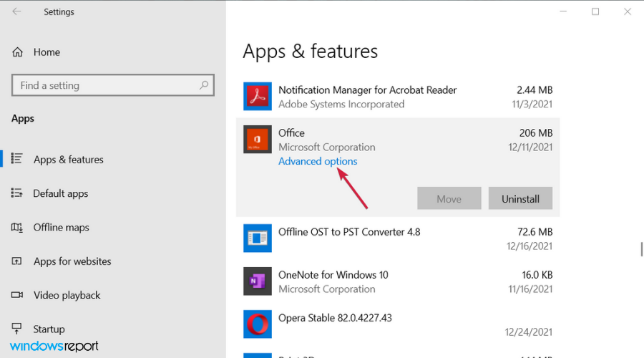644x358 pixels.
Task: Click the Startup sidebar icon
Action: point(17,328)
